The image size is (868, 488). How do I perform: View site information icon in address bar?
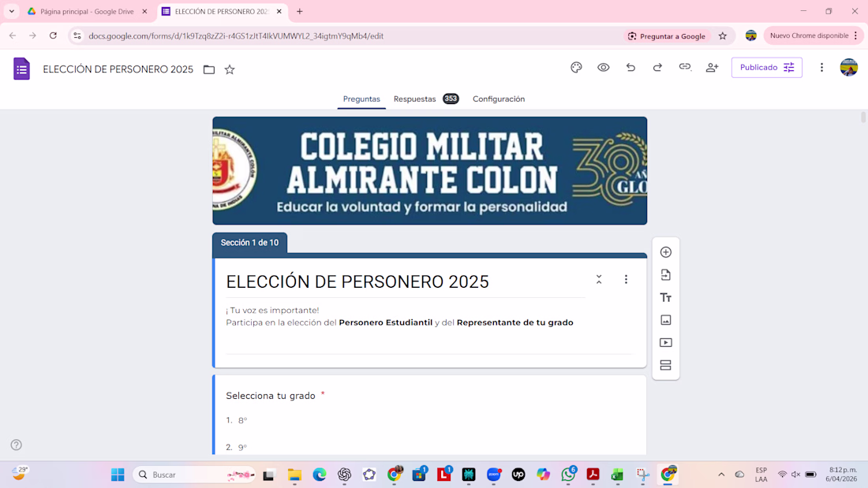(77, 36)
